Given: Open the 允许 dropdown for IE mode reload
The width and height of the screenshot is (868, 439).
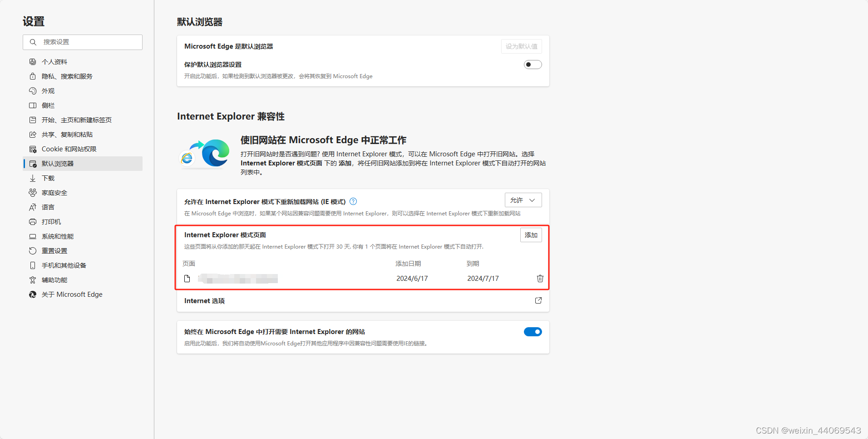Looking at the screenshot, I should (523, 200).
